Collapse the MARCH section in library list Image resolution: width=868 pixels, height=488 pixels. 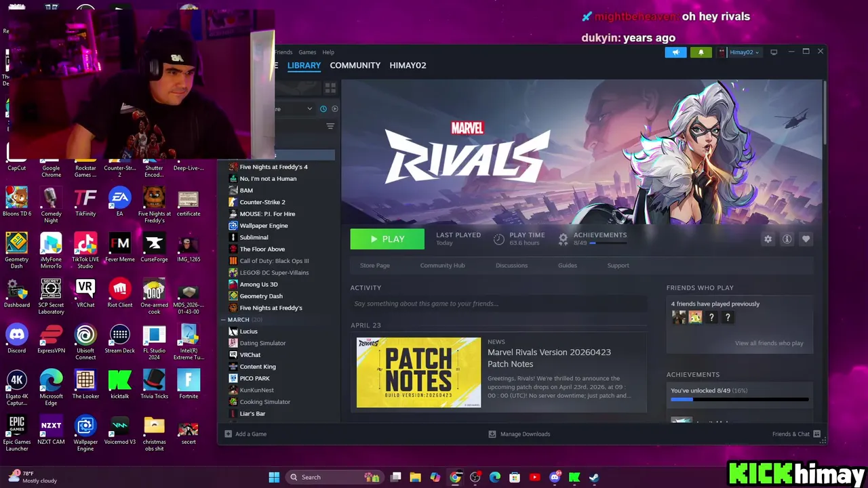[224, 320]
